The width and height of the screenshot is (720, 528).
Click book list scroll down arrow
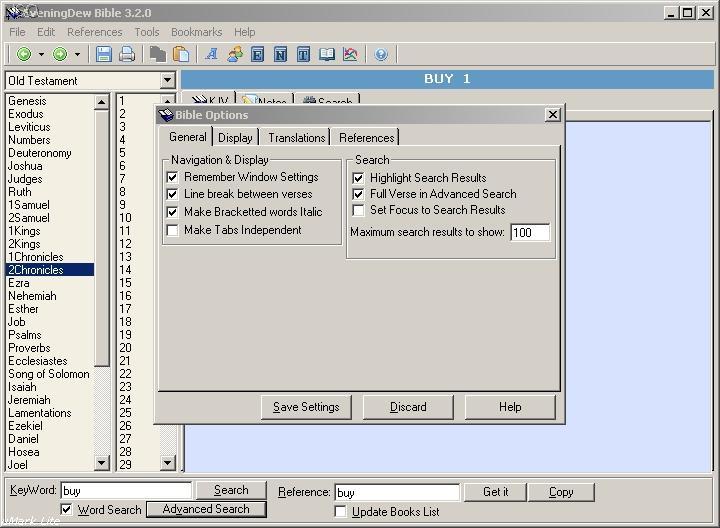(x=101, y=462)
